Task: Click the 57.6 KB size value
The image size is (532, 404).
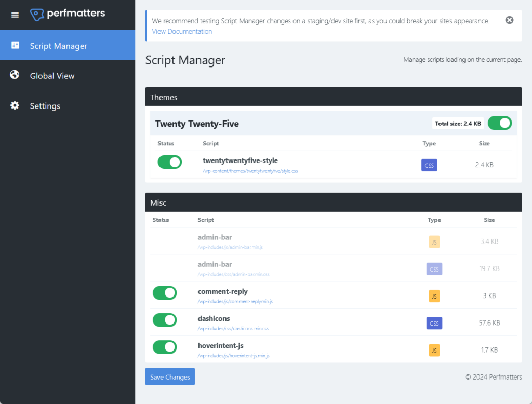Action: point(489,323)
